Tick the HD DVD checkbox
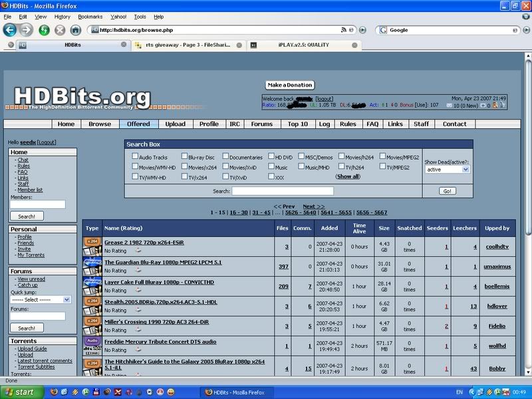532x399 pixels. tap(271, 156)
